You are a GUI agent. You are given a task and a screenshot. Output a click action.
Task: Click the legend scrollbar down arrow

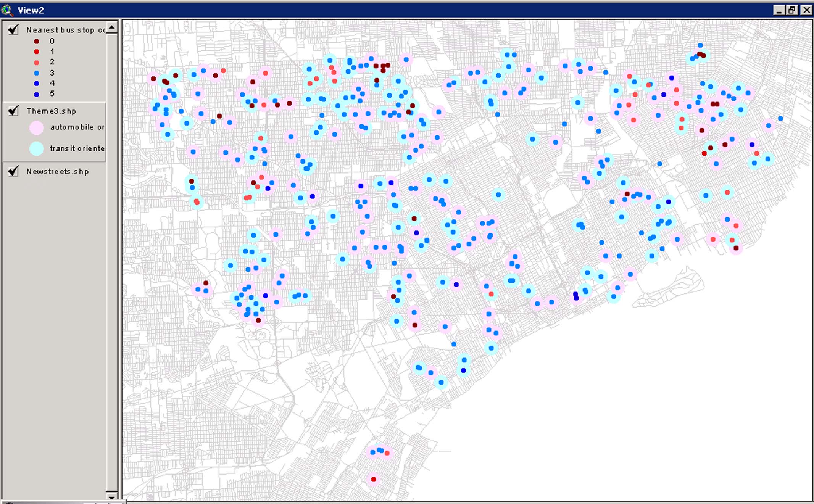coord(112,497)
